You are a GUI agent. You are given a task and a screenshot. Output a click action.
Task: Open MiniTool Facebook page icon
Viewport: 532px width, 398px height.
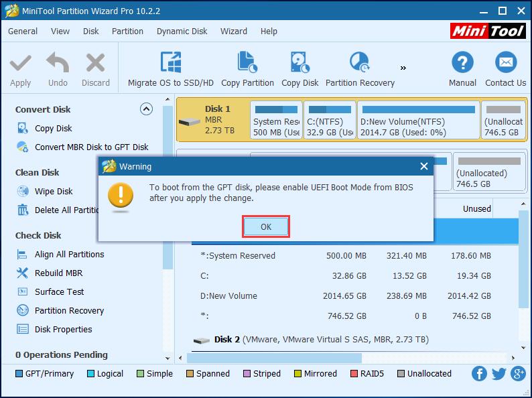click(479, 374)
